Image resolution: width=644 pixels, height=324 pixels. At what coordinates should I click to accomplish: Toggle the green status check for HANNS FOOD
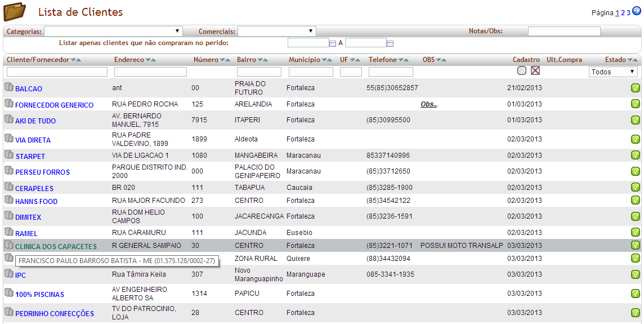click(636, 201)
